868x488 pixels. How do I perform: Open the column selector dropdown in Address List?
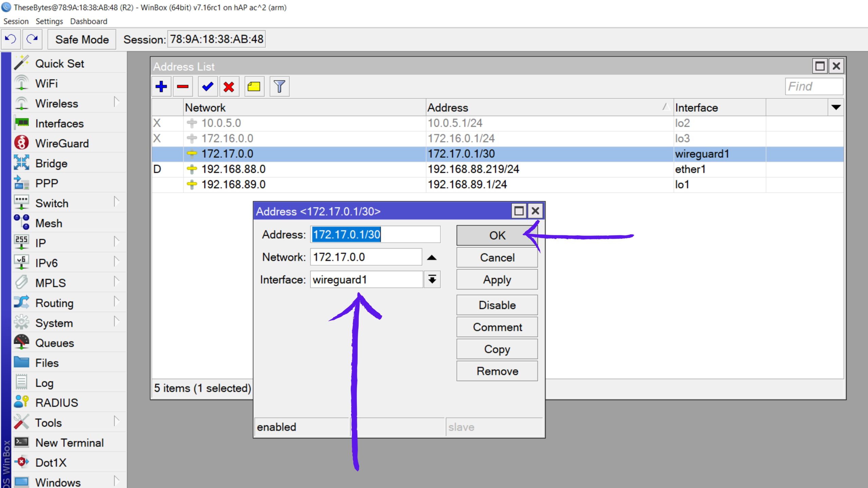click(835, 107)
